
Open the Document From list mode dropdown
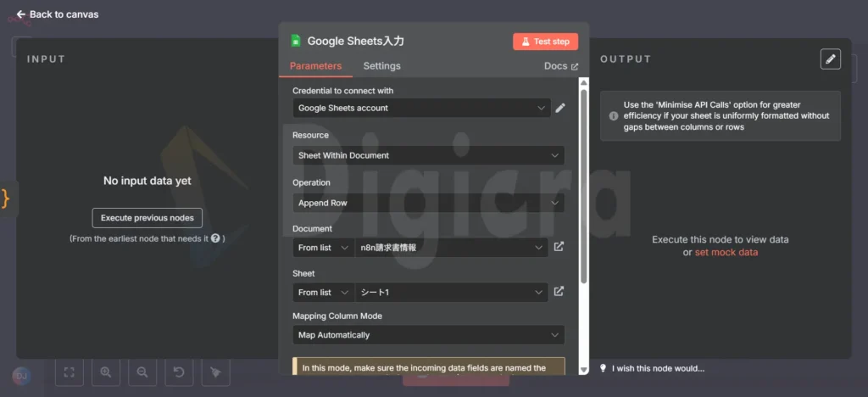pos(323,248)
